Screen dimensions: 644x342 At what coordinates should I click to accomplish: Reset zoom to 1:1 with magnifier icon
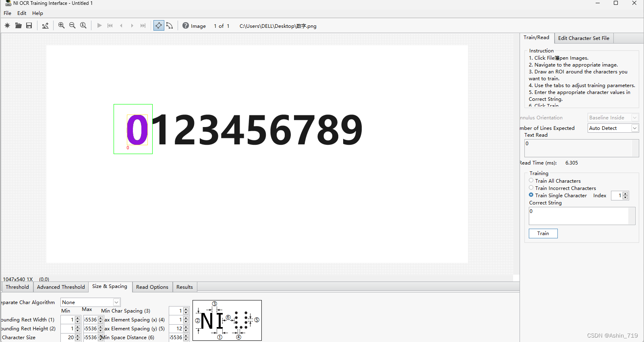tap(83, 25)
